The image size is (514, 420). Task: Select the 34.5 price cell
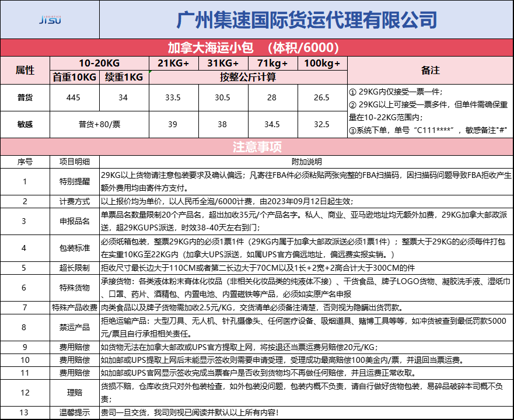pyautogui.click(x=272, y=124)
